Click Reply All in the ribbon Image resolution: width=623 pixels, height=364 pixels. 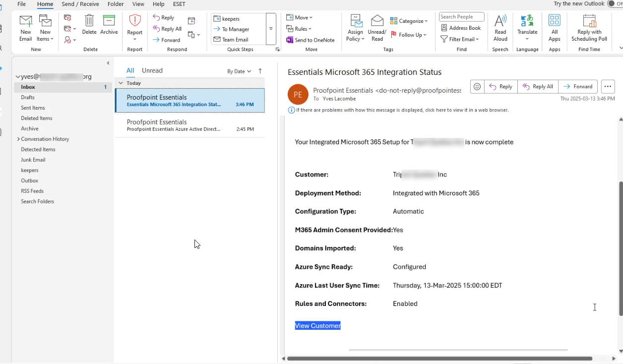point(168,29)
